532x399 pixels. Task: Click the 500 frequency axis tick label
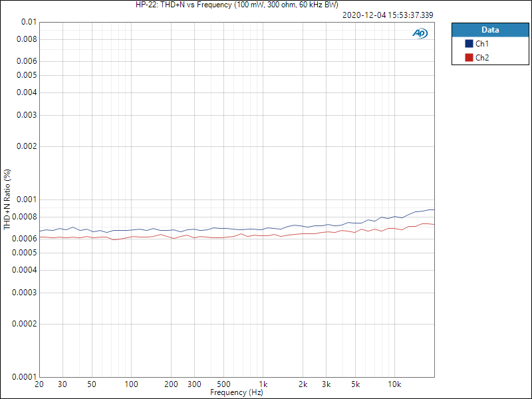(224, 384)
